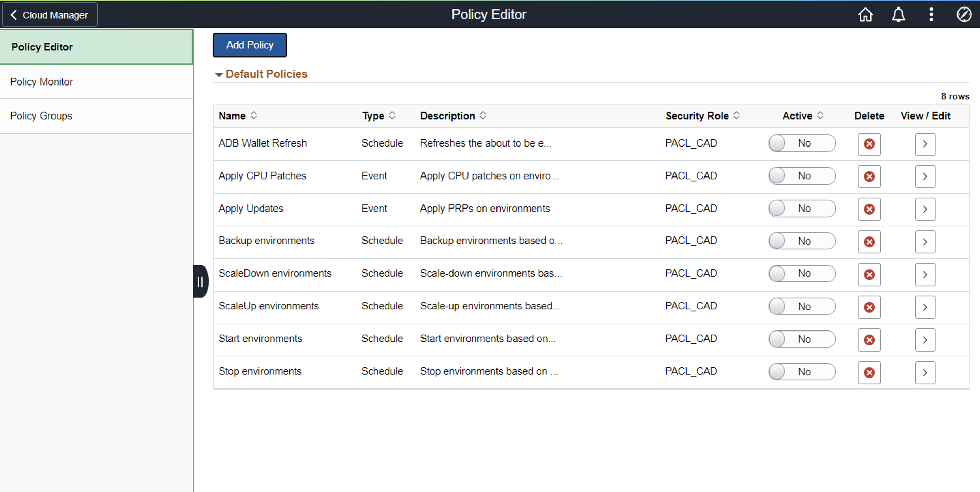
Task: Collapse the left navigation panel handle
Action: (200, 282)
